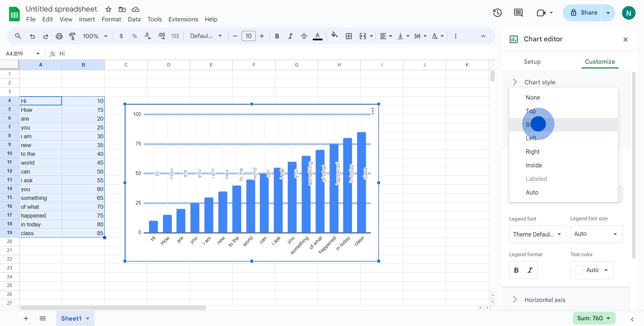Image resolution: width=644 pixels, height=326 pixels.
Task: Open version history clock icon
Action: (497, 13)
